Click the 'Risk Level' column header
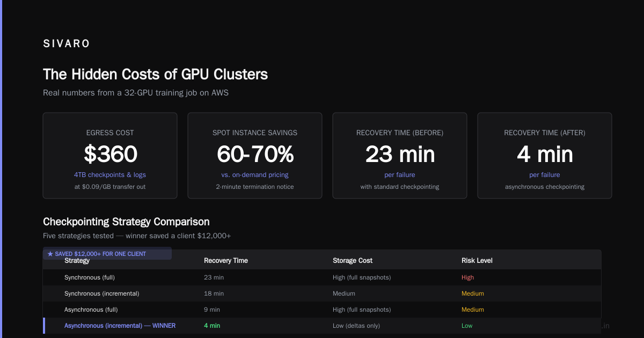Screen dimensions: 644x338 coord(477,261)
